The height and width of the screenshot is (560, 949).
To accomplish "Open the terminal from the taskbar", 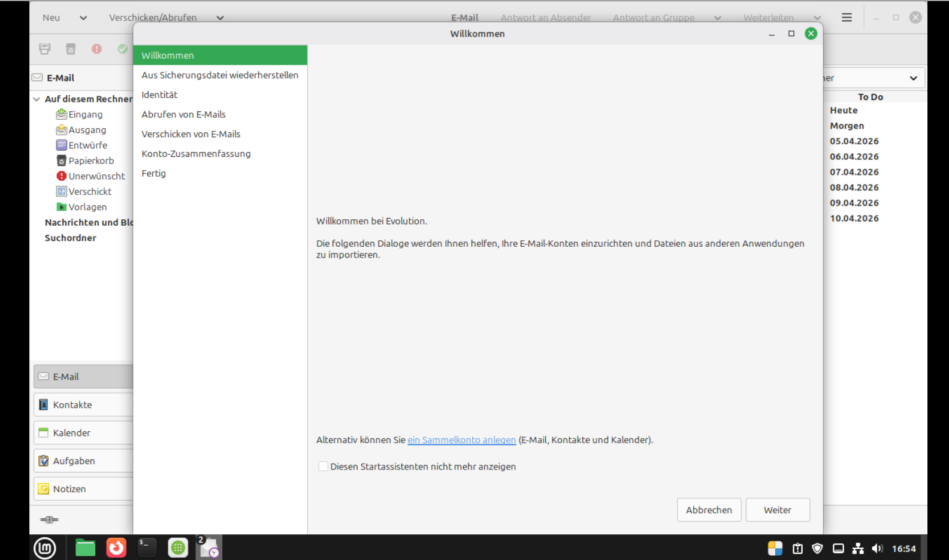I will pos(147,547).
